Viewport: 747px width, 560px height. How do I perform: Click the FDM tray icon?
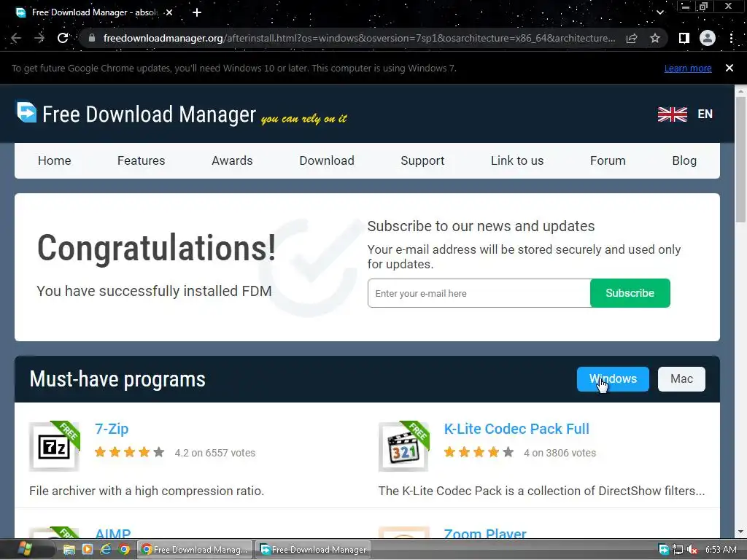(x=664, y=550)
